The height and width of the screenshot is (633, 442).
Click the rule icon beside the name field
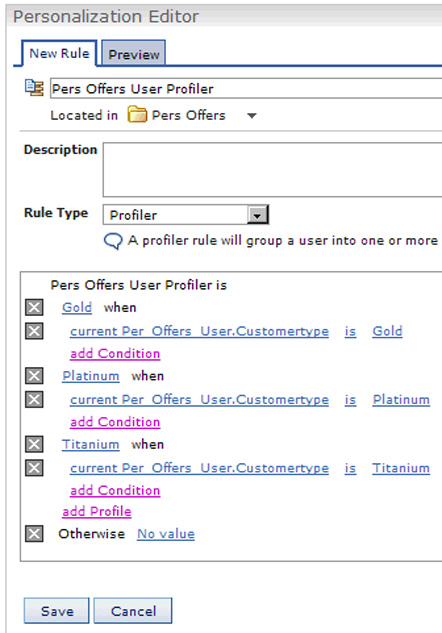[x=34, y=88]
